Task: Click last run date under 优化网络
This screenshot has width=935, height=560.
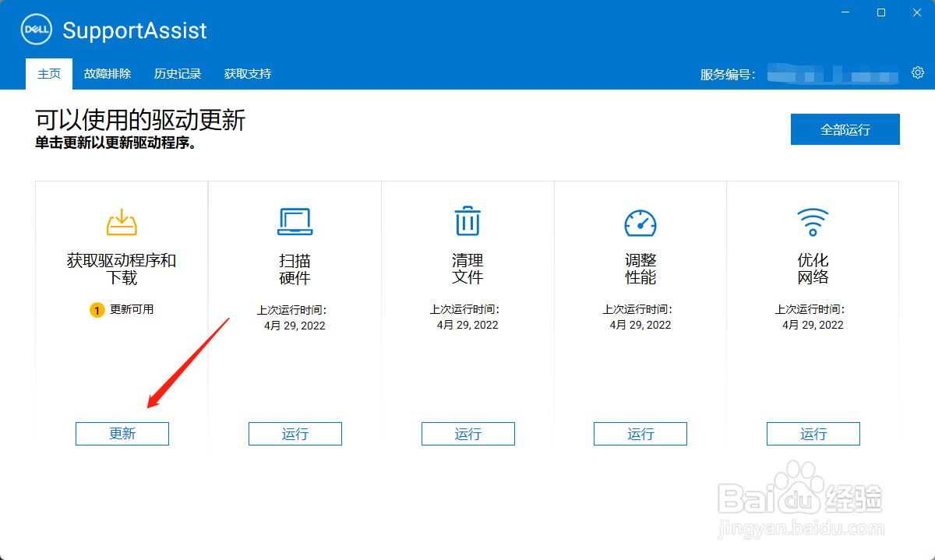Action: click(813, 326)
